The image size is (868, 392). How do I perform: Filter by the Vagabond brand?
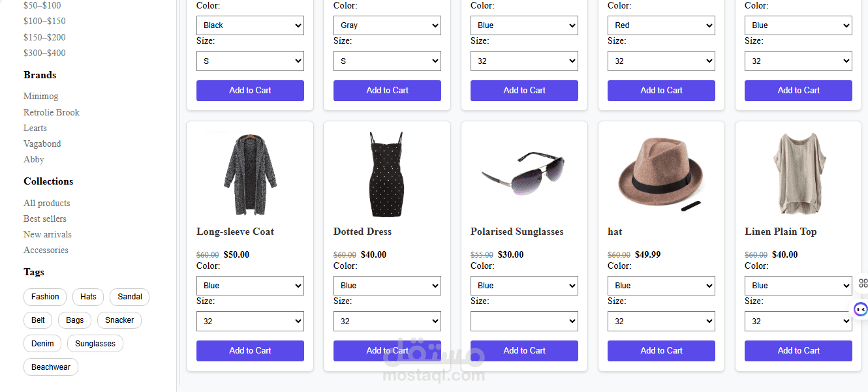tap(42, 143)
